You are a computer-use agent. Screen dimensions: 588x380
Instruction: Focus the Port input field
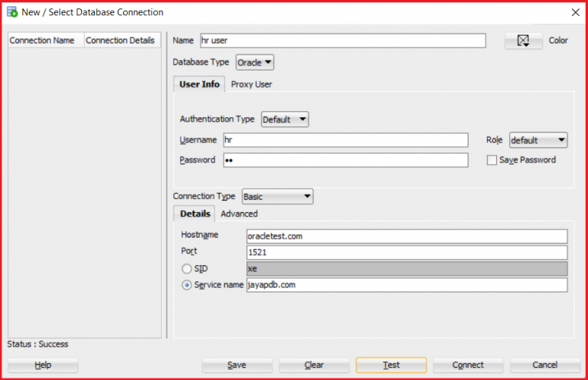(x=407, y=252)
